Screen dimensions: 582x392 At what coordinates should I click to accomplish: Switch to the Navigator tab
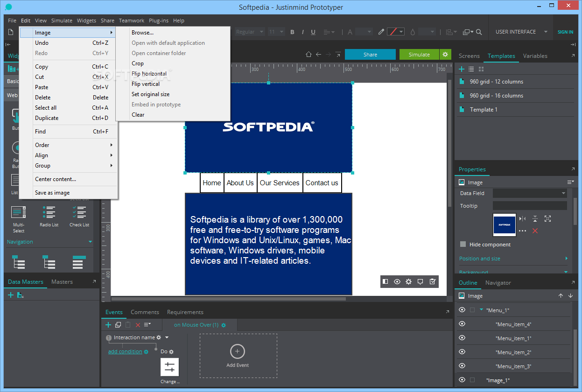[498, 283]
